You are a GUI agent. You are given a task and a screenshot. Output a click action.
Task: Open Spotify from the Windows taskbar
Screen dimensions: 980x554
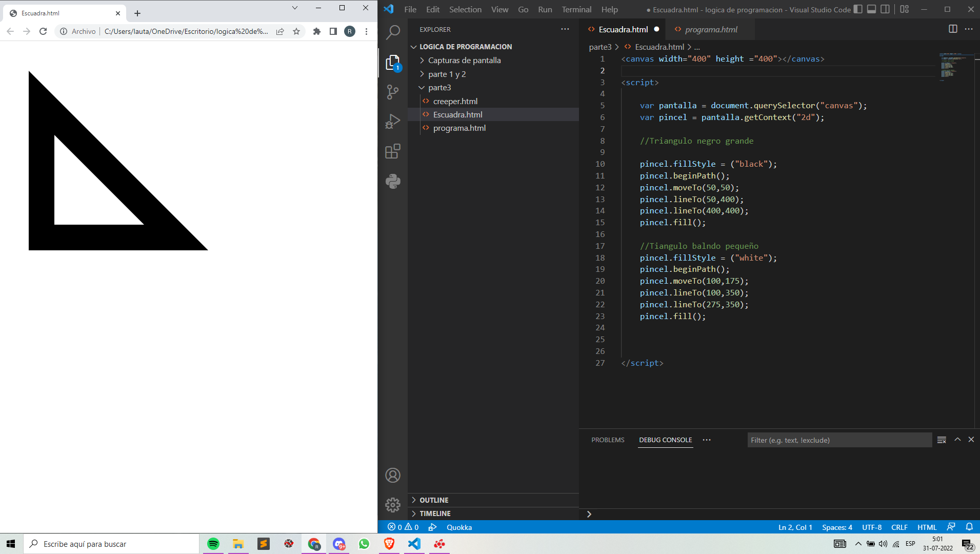[213, 544]
